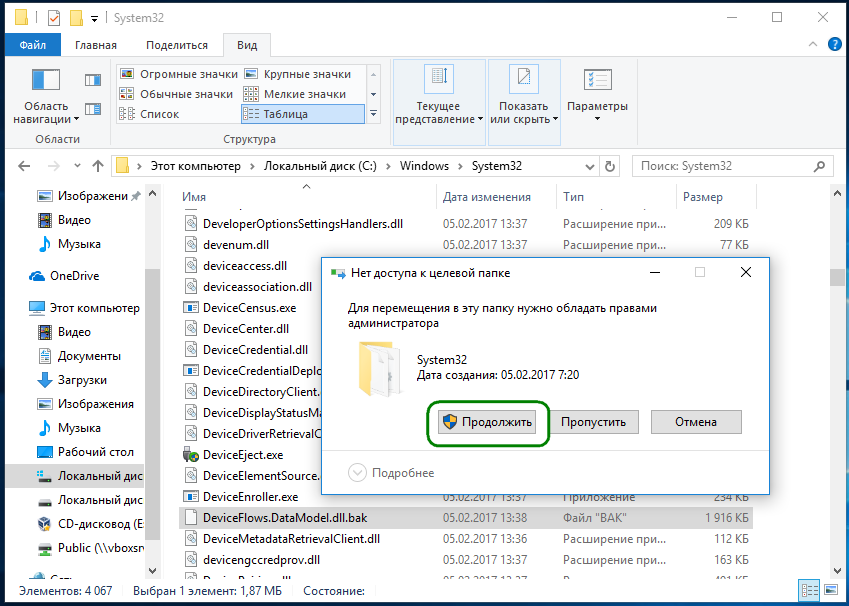Switch to the Главная ribbon tab
The height and width of the screenshot is (606, 849).
pos(96,45)
